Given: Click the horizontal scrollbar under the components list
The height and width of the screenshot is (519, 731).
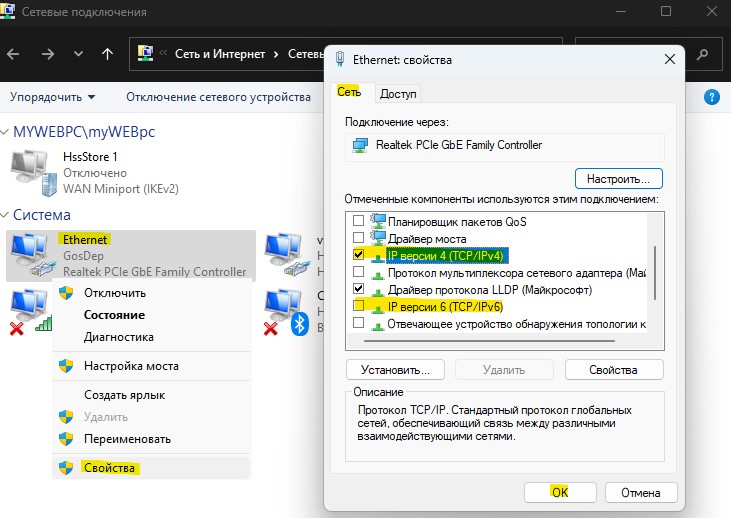Looking at the screenshot, I should click(x=490, y=341).
